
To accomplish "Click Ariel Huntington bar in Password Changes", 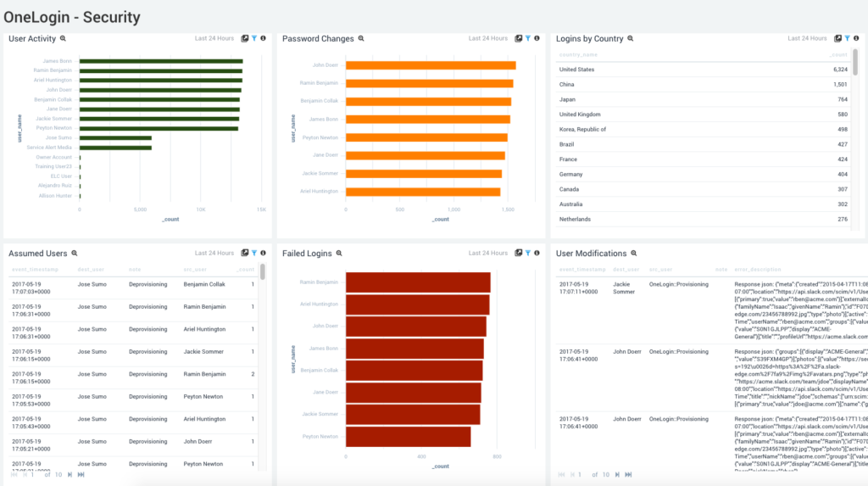I will point(423,192).
